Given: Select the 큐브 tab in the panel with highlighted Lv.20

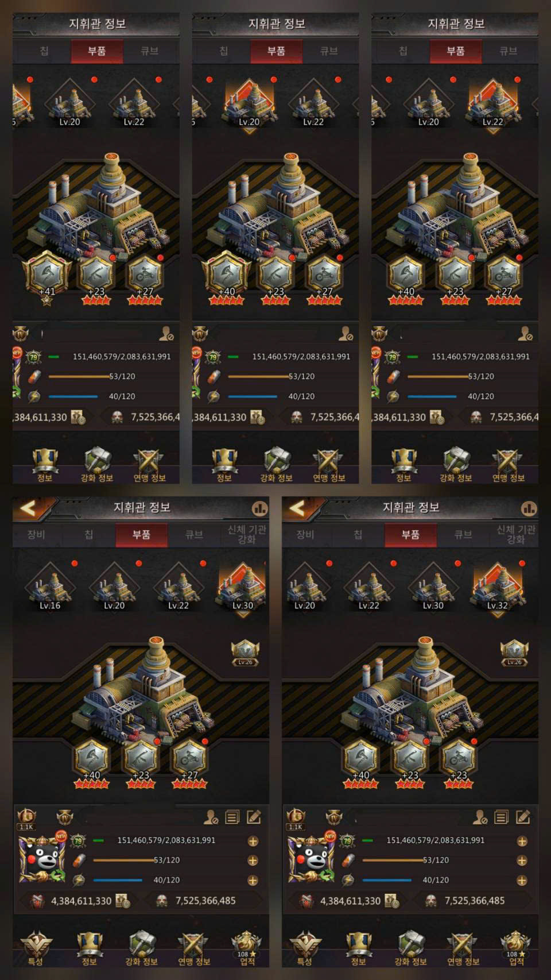Looking at the screenshot, I should pyautogui.click(x=329, y=51).
